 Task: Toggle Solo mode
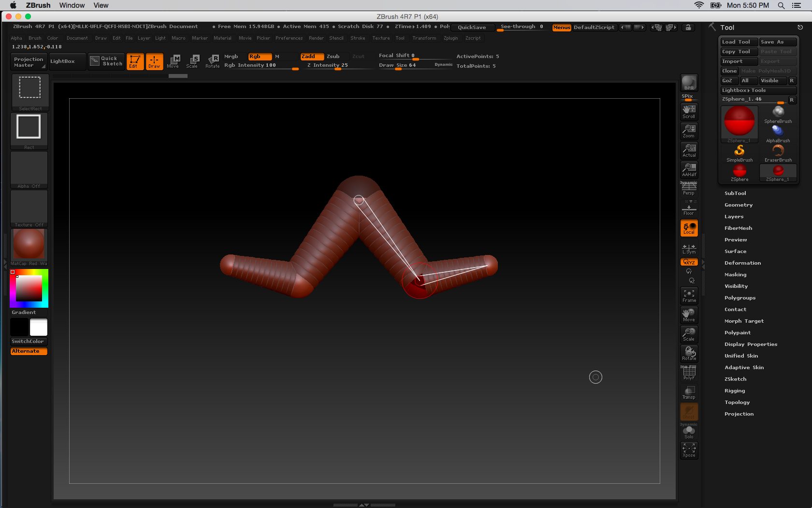point(689,431)
